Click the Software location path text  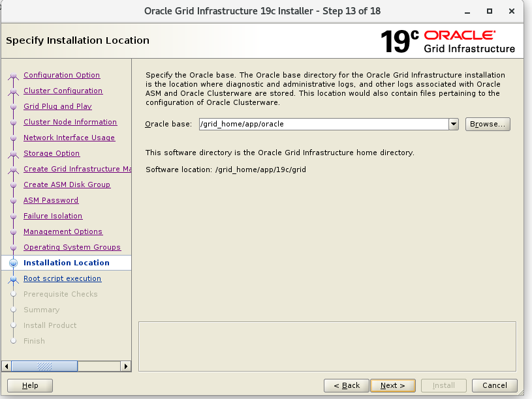pos(260,170)
